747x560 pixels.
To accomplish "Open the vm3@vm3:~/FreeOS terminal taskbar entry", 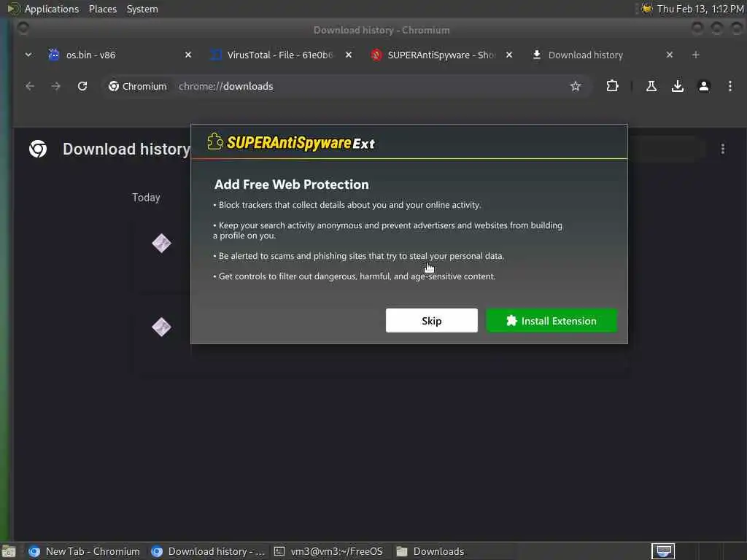I will tap(329, 551).
